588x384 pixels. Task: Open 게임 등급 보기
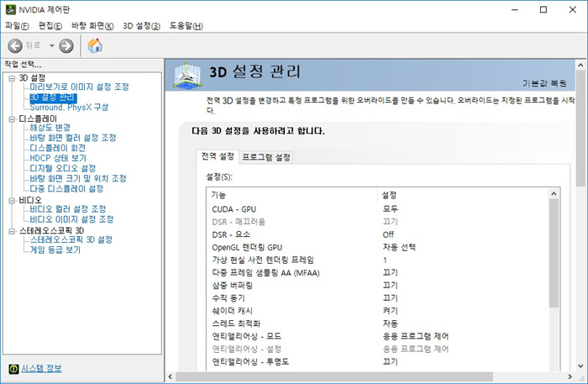tap(55, 250)
